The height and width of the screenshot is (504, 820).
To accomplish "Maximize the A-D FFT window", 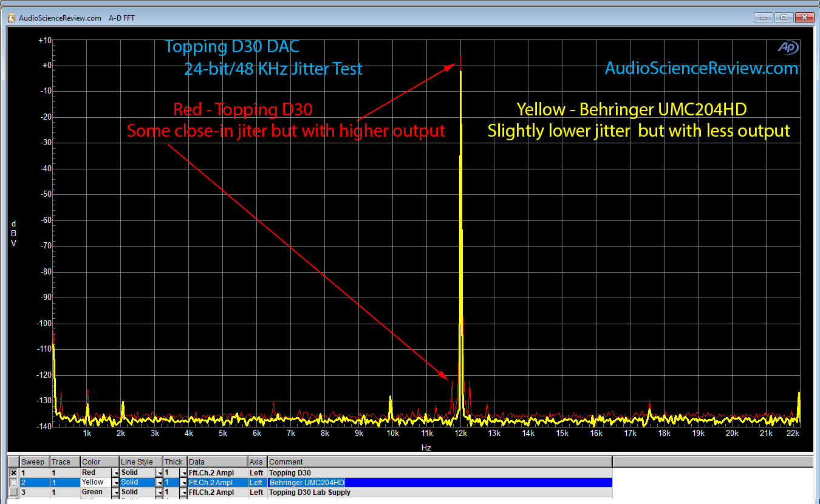I will pos(784,18).
